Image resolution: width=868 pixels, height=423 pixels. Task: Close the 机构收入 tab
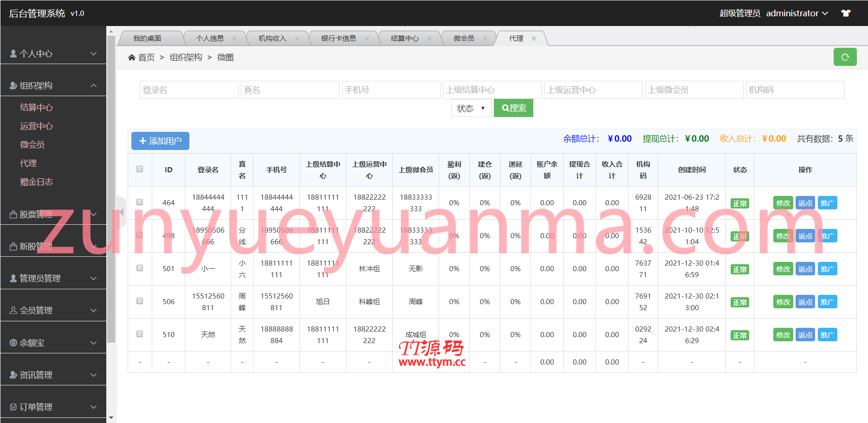pos(297,39)
